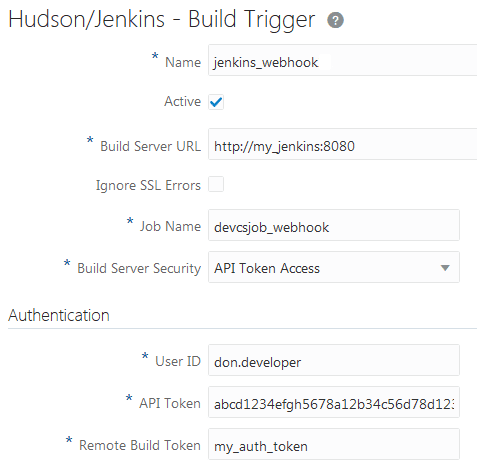The width and height of the screenshot is (477, 473).
Task: Click the User ID label
Action: (178, 361)
